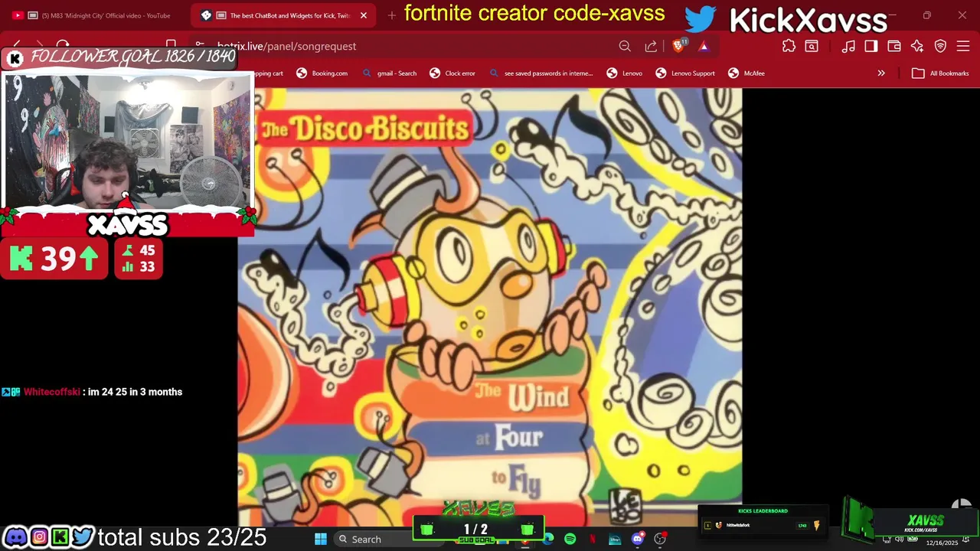
Task: Close the Botrix ChatBot tab
Action: [364, 15]
